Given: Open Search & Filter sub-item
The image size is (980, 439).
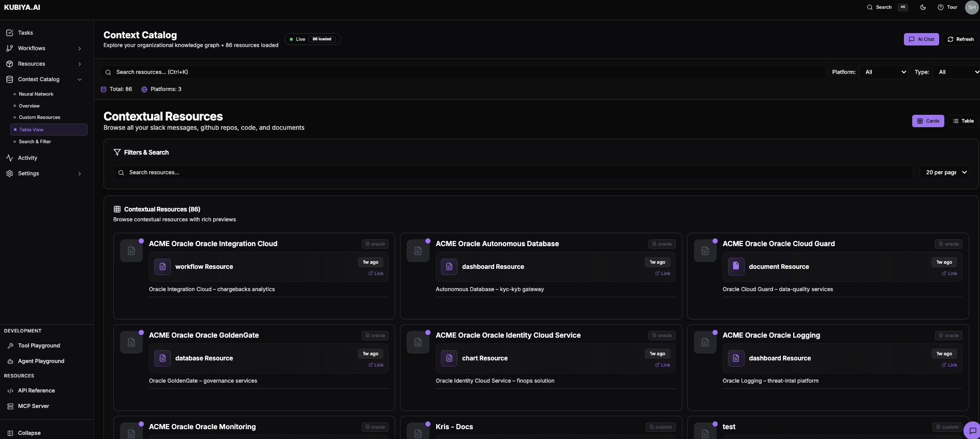Looking at the screenshot, I should click(x=35, y=142).
